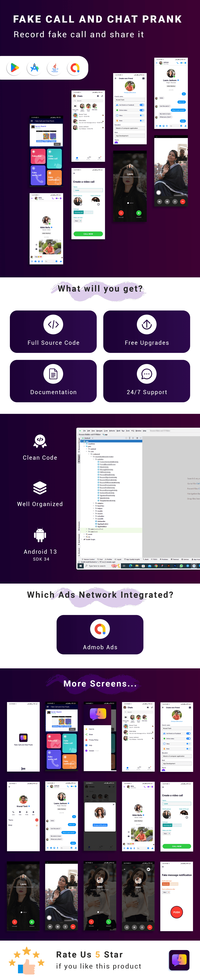Click the Java logo in the header pill

[x=55, y=68]
